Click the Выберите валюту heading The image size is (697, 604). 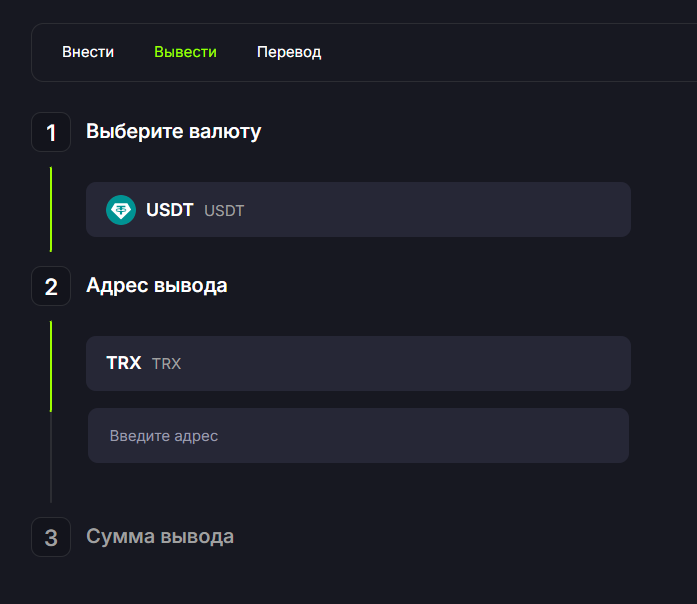(173, 132)
